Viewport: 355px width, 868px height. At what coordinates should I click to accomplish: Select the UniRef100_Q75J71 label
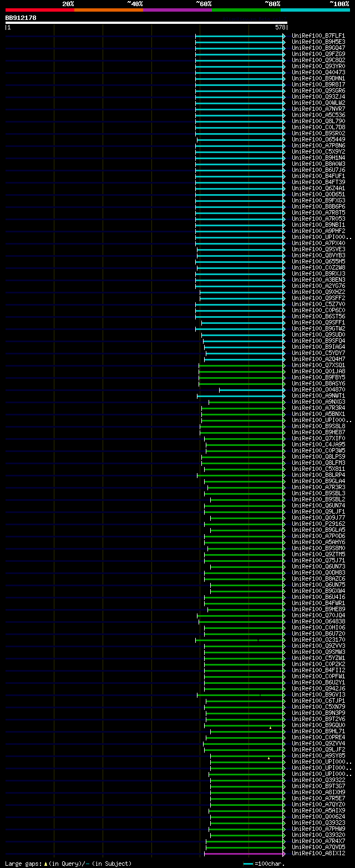(318, 560)
